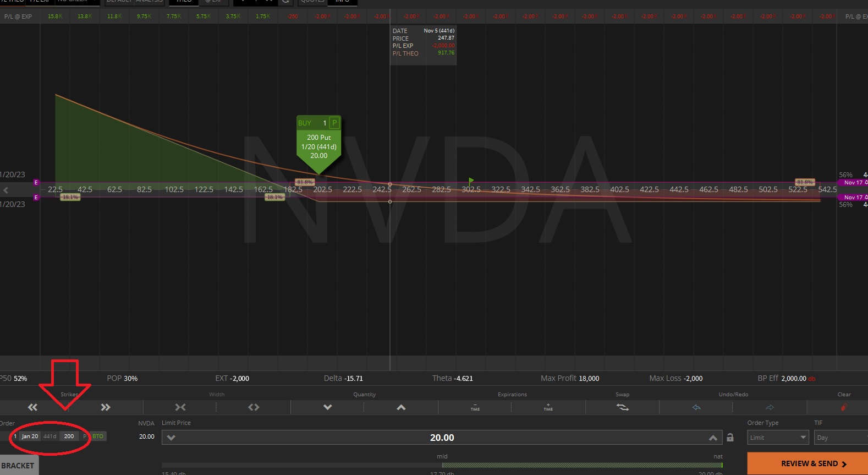Toggle the limit price lock
The image size is (868, 475).
tap(730, 438)
